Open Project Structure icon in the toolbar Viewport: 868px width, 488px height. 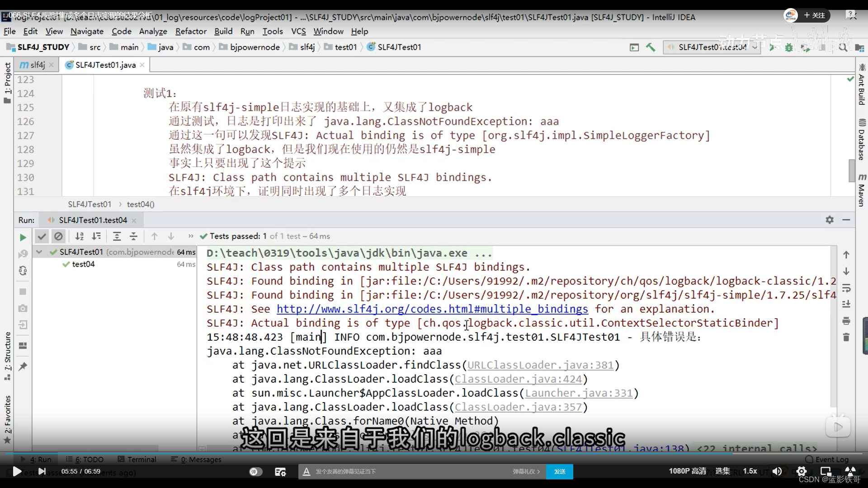pos(859,47)
